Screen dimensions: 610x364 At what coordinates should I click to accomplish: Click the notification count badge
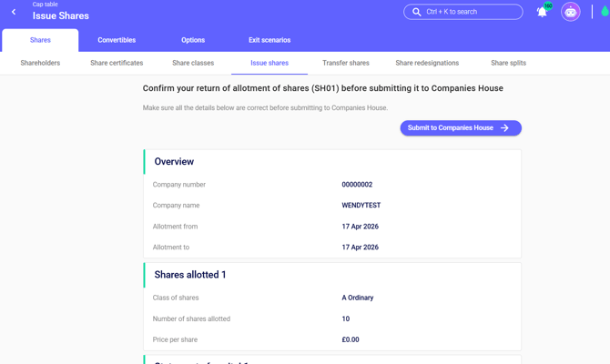[548, 5]
